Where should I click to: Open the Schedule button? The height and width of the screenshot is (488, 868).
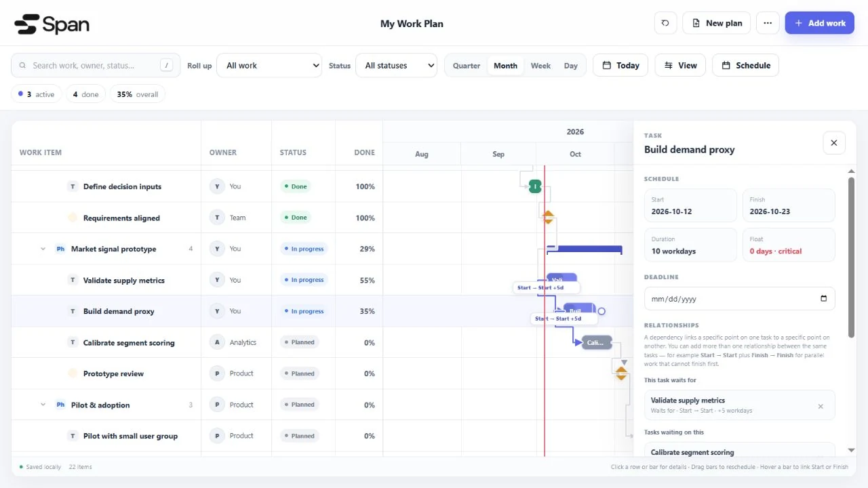click(x=746, y=66)
